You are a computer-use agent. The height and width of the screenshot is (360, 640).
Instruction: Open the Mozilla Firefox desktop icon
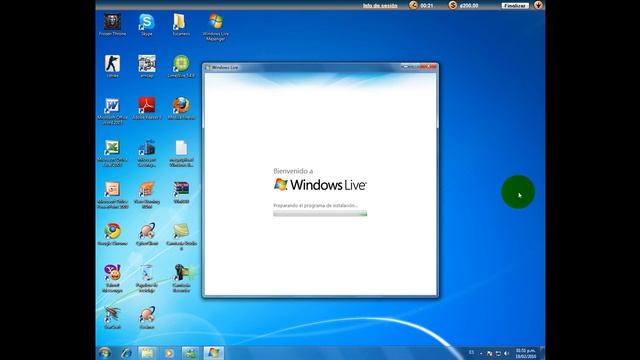[x=181, y=108]
